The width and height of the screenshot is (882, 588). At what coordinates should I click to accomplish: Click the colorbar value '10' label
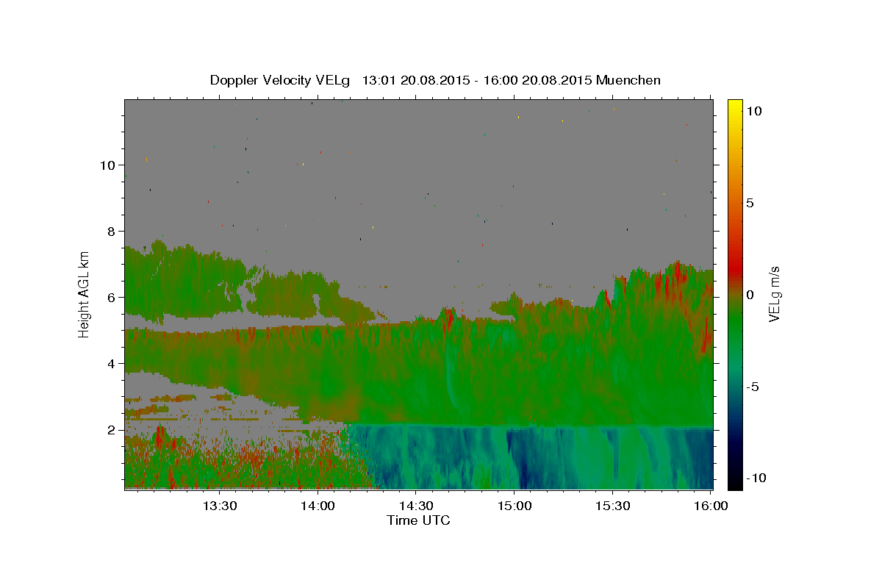[753, 111]
